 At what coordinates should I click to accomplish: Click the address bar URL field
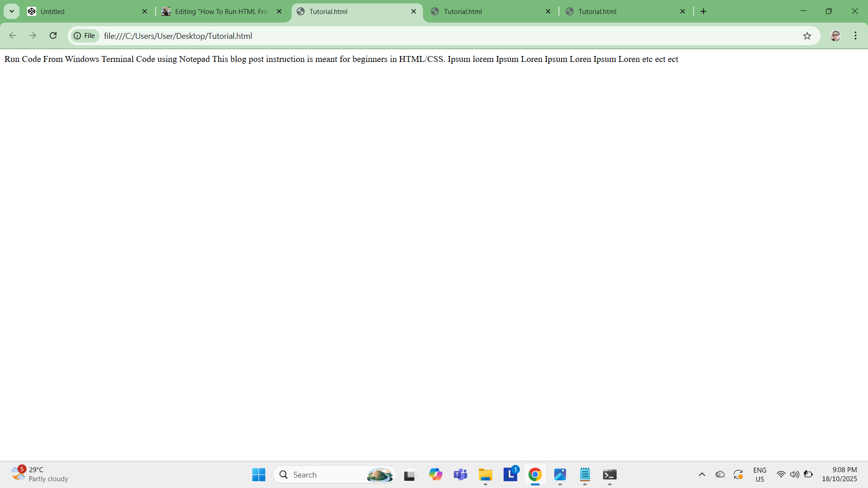pos(407,36)
